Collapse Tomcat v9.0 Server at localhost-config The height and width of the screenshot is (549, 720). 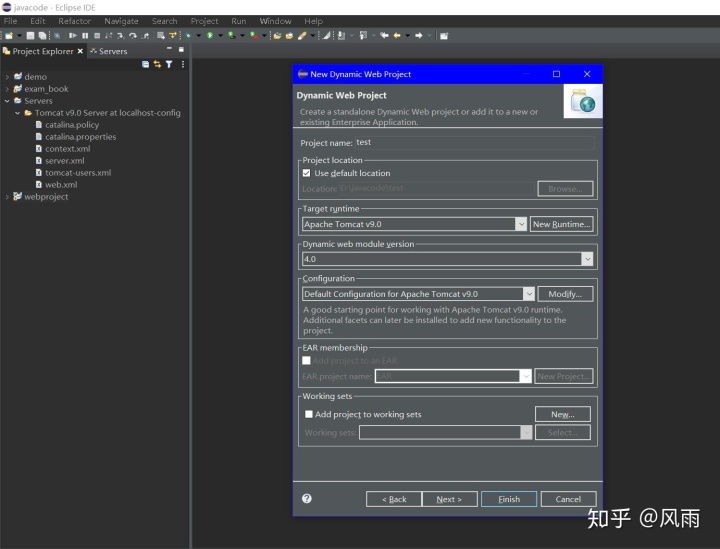(x=17, y=112)
